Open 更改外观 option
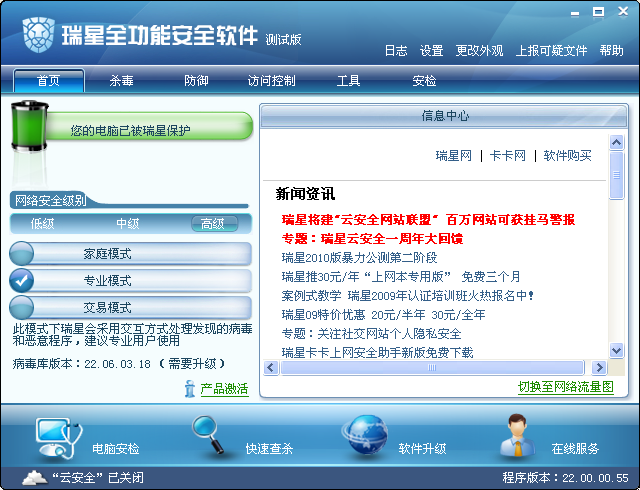The width and height of the screenshot is (640, 490). click(480, 51)
